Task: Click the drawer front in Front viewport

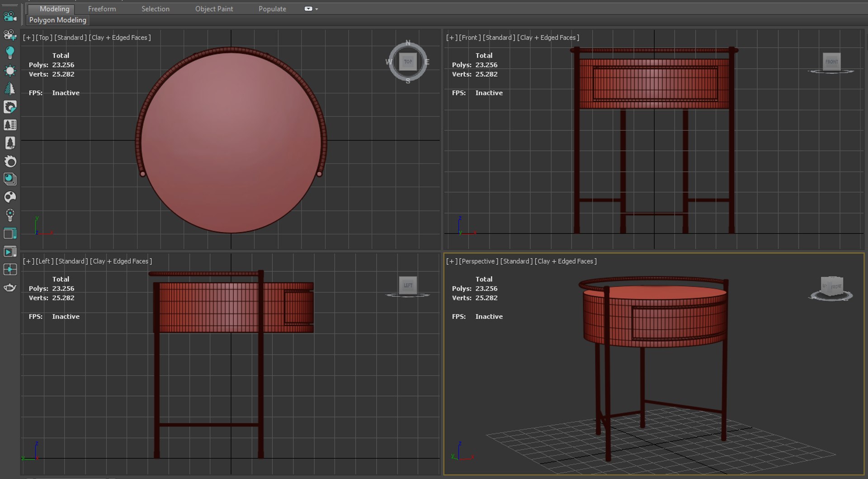Action: [x=655, y=84]
